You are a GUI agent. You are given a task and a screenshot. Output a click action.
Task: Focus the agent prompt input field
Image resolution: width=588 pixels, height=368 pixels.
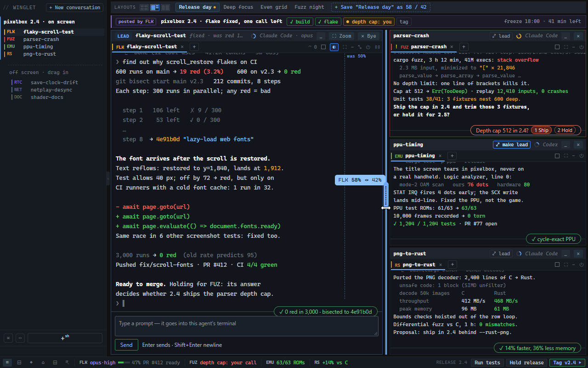pos(247,326)
